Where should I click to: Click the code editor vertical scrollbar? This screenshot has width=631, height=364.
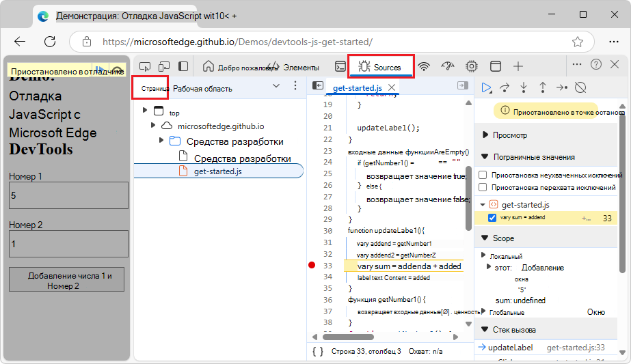468,198
